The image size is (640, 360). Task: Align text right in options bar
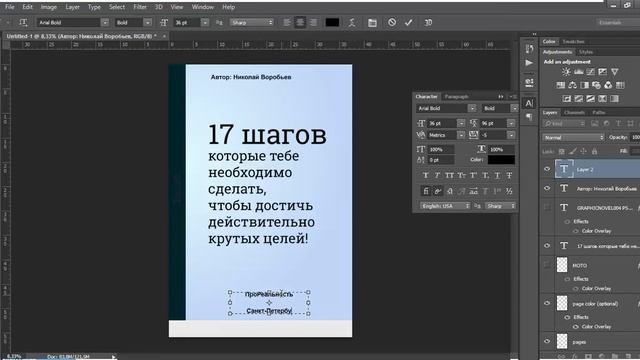(313, 22)
